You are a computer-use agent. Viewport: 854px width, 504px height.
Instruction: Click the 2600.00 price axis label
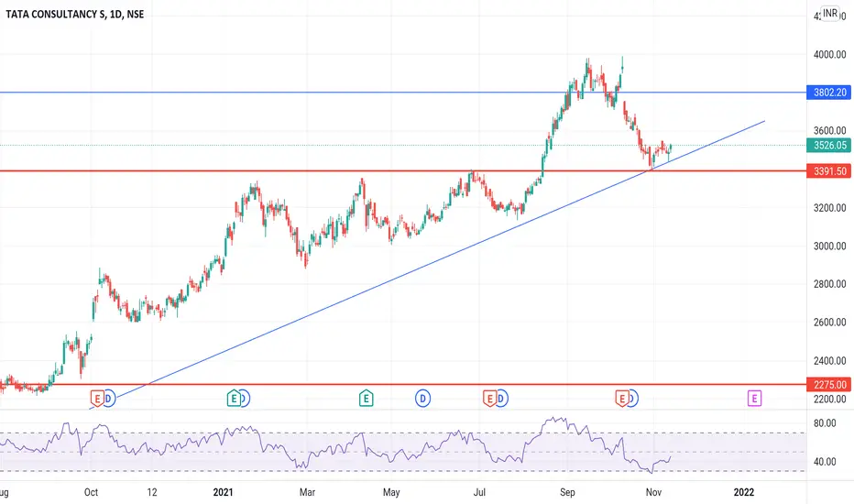(x=829, y=323)
